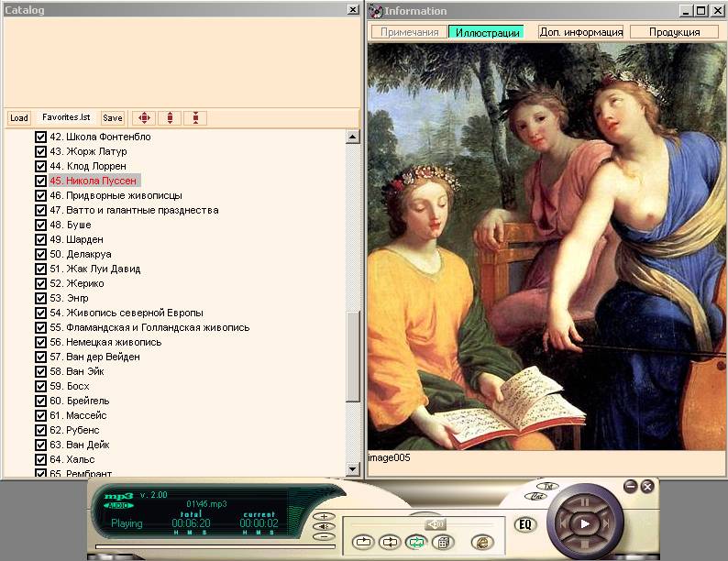The image size is (728, 561).
Task: Decrease volume with the minus button
Action: [324, 536]
